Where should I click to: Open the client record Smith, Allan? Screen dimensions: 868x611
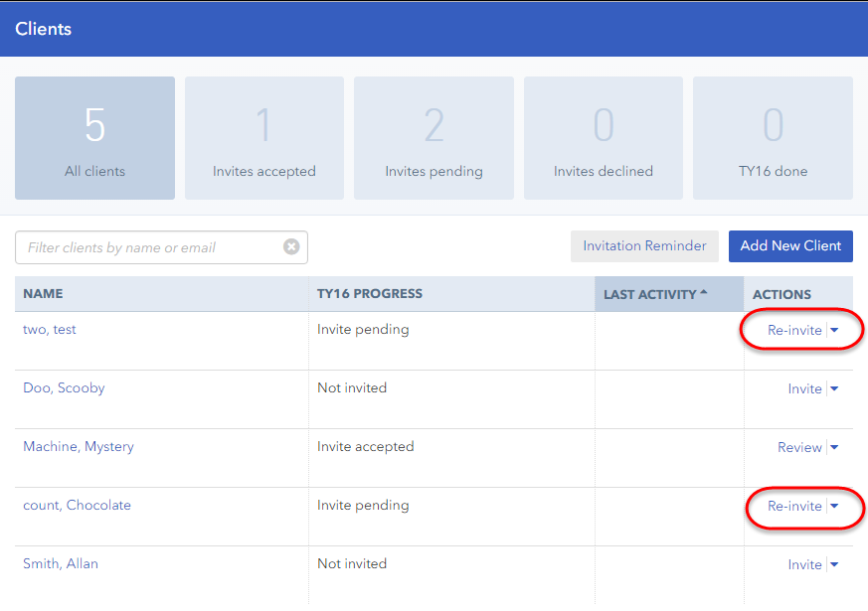pos(61,564)
